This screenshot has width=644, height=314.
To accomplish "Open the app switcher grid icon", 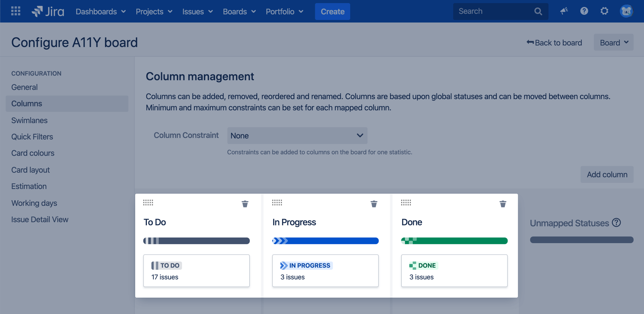I will point(16,11).
